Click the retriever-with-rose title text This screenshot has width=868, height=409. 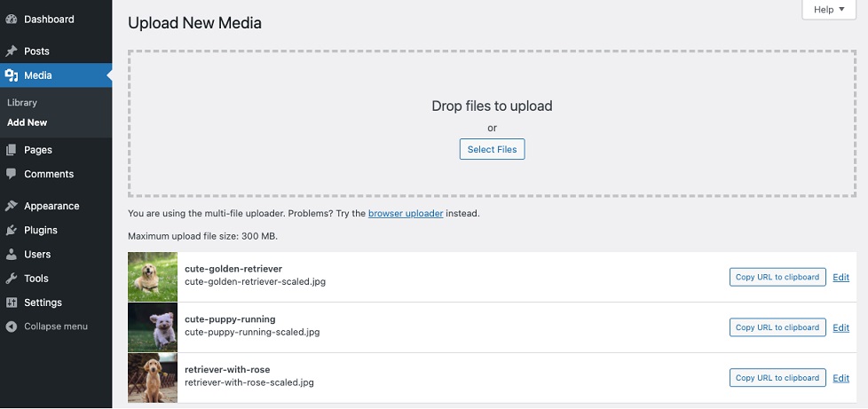point(227,370)
